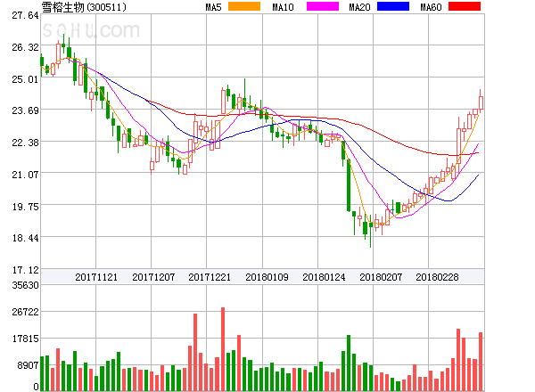
Task: Click the 20171221 date label
Action: tap(210, 277)
